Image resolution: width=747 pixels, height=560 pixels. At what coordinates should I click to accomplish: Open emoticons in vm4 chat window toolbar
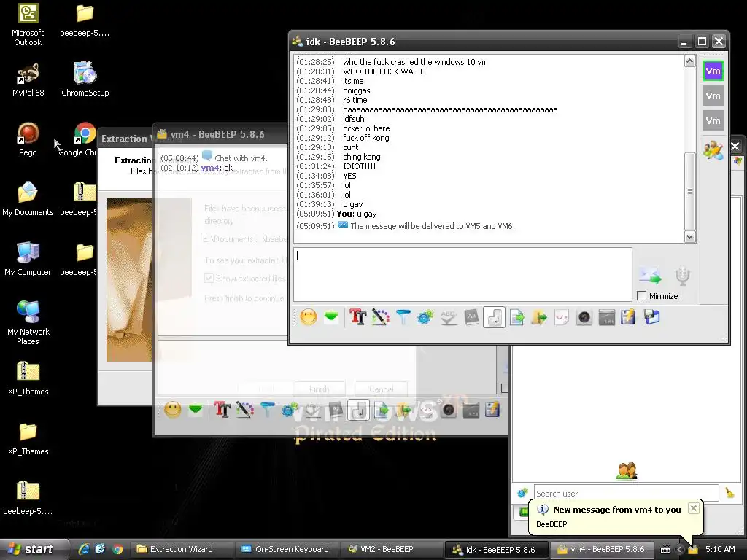[x=172, y=410]
